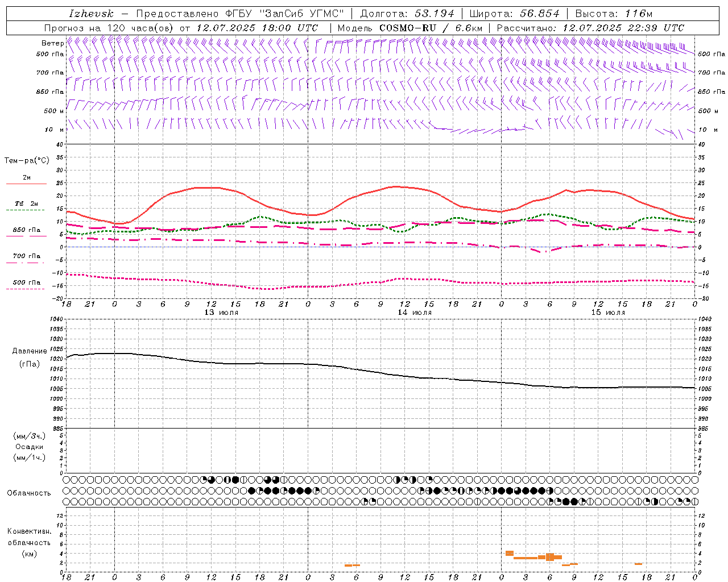Click the Давление pressure label
The width and height of the screenshot is (728, 582).
(x=30, y=351)
